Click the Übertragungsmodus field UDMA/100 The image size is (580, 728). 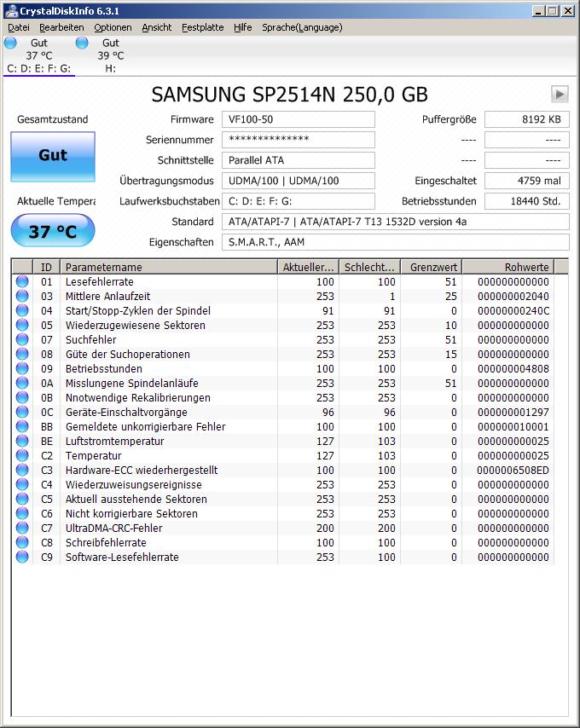pyautogui.click(x=299, y=181)
